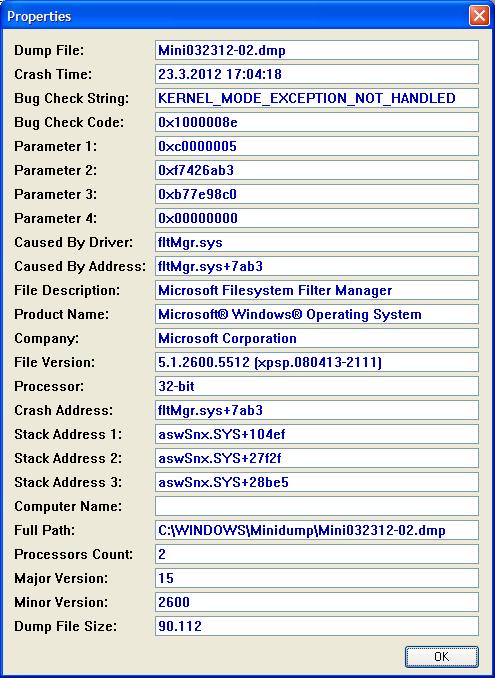The image size is (495, 678).
Task: Click the KERNEL_MODE_EXCEPTION_NOT_HANDLED field
Action: (x=317, y=98)
